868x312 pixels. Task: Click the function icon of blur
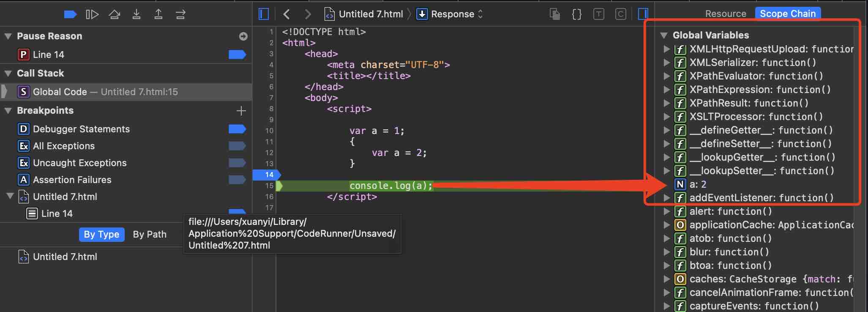(x=680, y=252)
